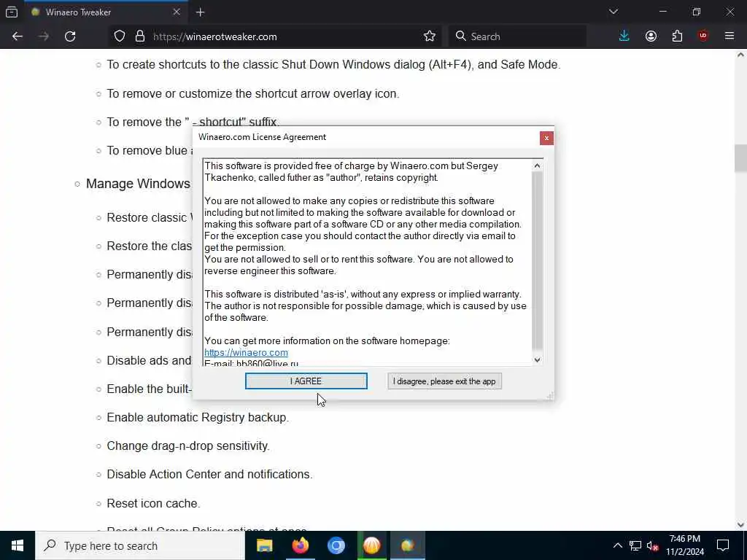Screen dimensions: 747x560
Task: Go back to the previous browser page
Action: [x=18, y=36]
